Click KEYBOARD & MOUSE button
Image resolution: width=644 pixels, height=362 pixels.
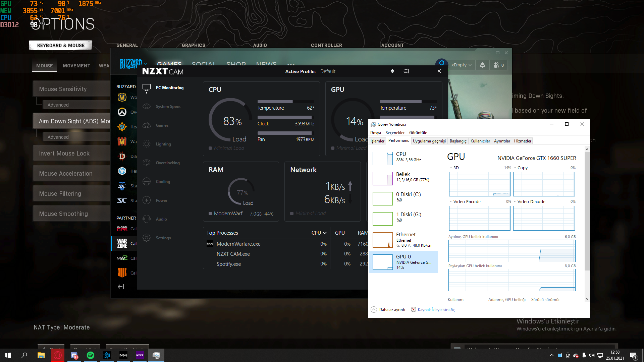pos(61,45)
